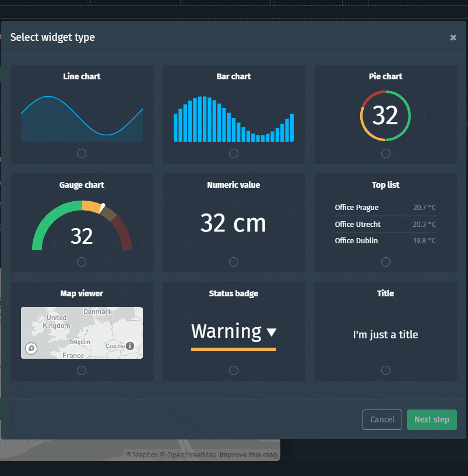The image size is (468, 476).
Task: Expand the Warning status dropdown arrow
Action: (272, 332)
